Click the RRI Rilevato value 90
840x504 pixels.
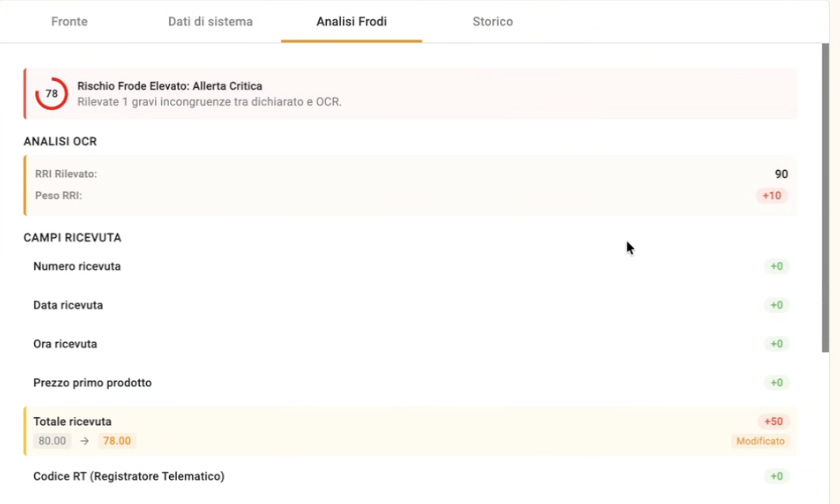click(781, 174)
